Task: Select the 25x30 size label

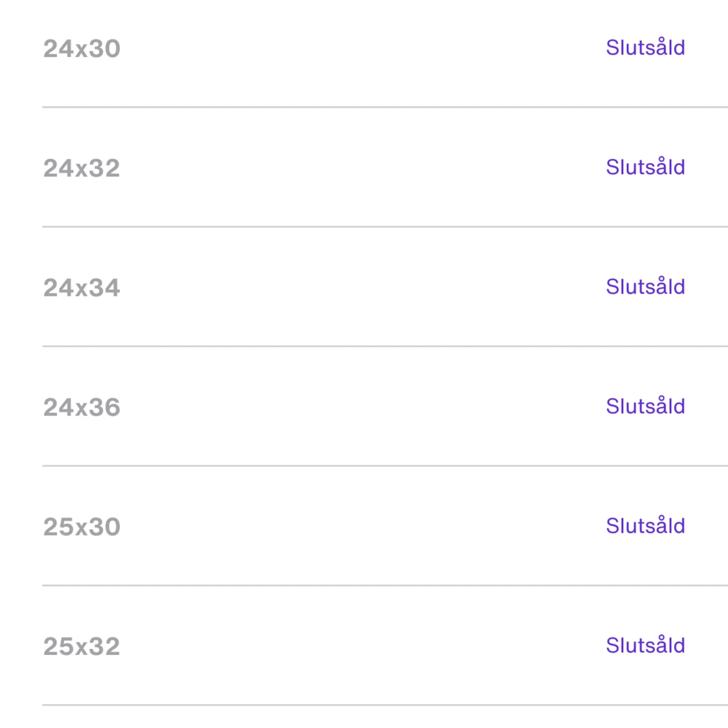Action: 82,527
